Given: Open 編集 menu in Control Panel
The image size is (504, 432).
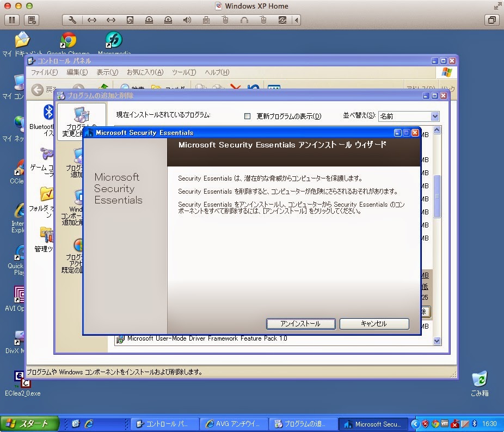Looking at the screenshot, I should pos(77,72).
